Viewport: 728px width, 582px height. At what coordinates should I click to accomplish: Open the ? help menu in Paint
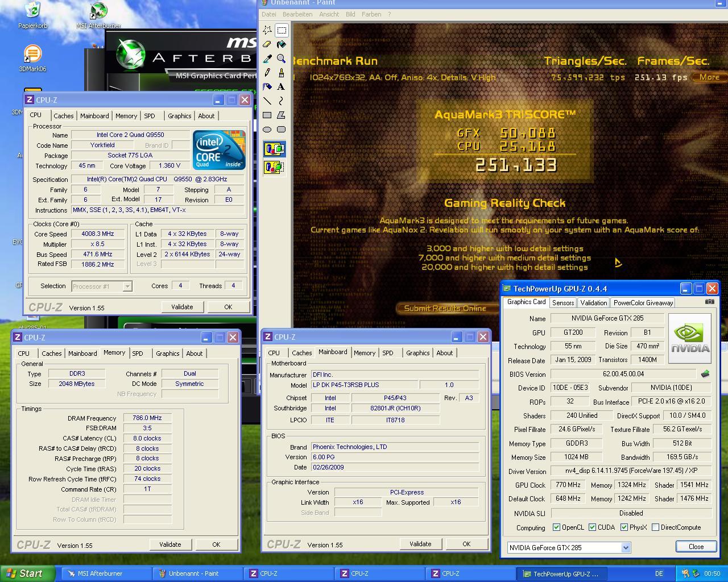390,14
